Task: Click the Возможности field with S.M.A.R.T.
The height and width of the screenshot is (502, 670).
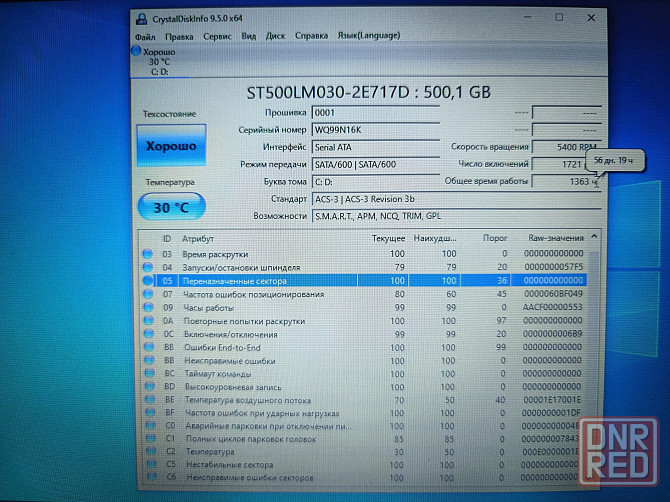Action: (x=456, y=216)
